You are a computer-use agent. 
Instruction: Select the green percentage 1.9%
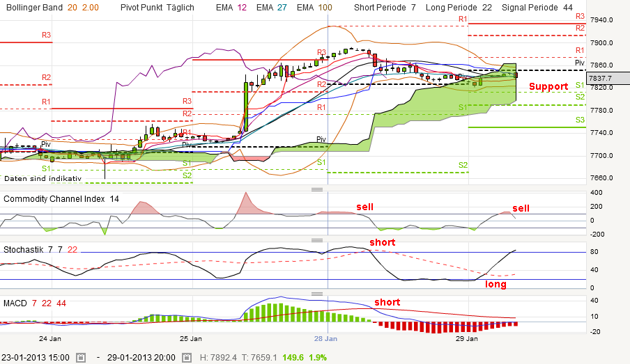[x=318, y=357]
